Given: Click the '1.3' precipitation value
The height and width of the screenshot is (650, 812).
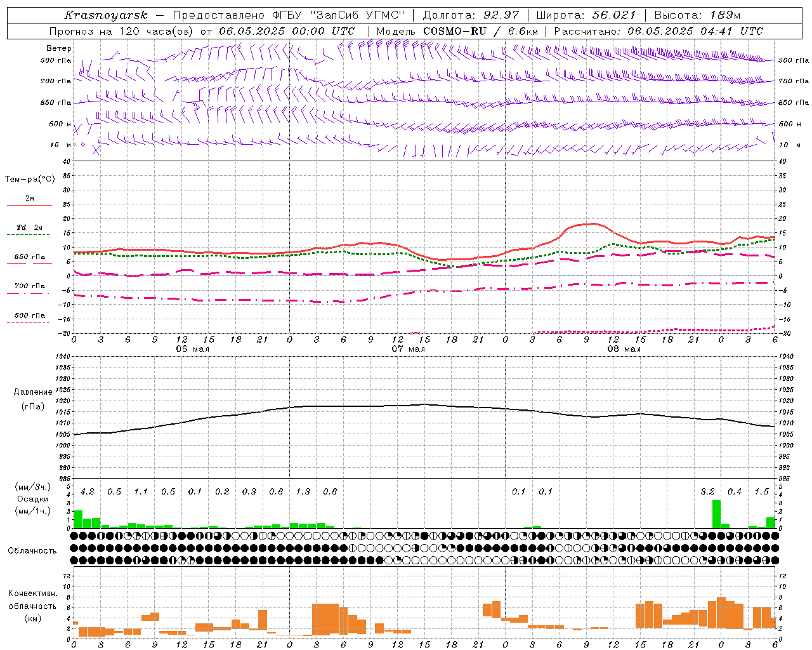Looking at the screenshot, I should (303, 492).
